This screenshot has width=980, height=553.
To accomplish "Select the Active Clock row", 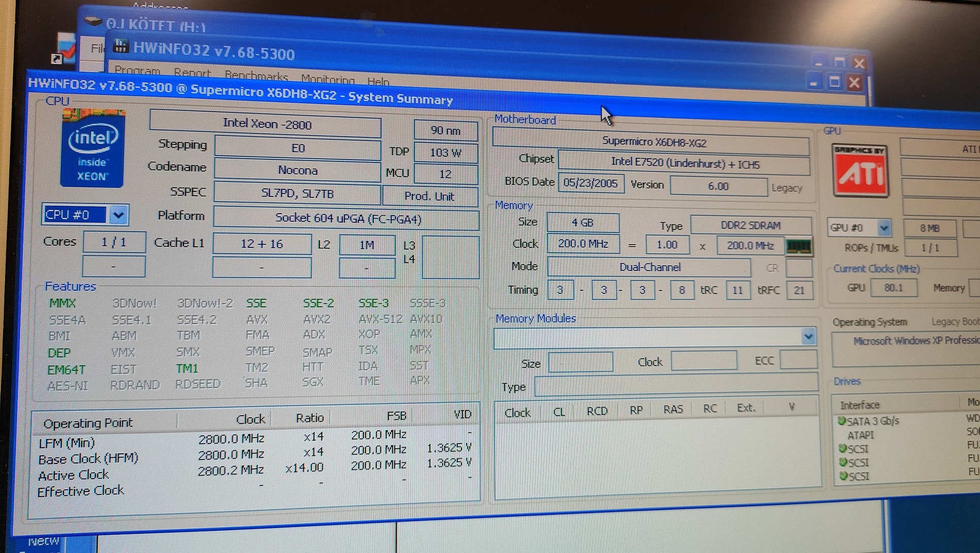I will click(x=74, y=475).
